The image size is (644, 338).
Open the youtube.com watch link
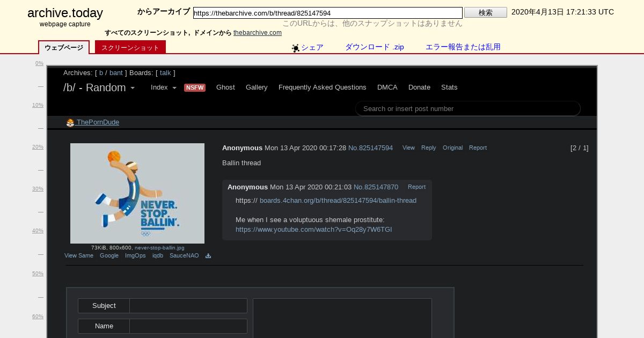point(313,230)
